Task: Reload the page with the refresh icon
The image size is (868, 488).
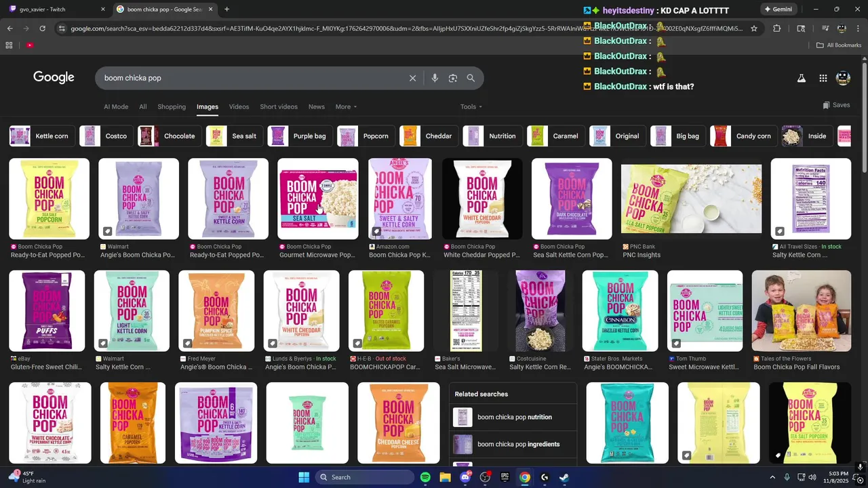Action: (x=42, y=28)
